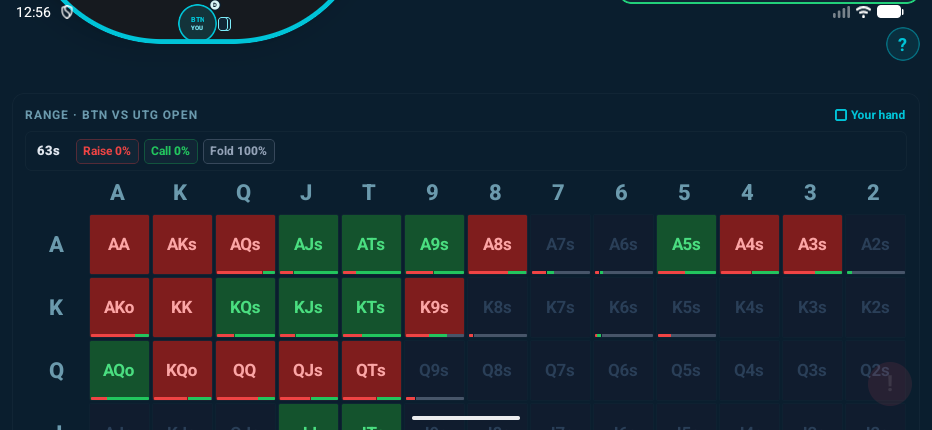Tap the BTN YOU seat circle

coord(197,23)
